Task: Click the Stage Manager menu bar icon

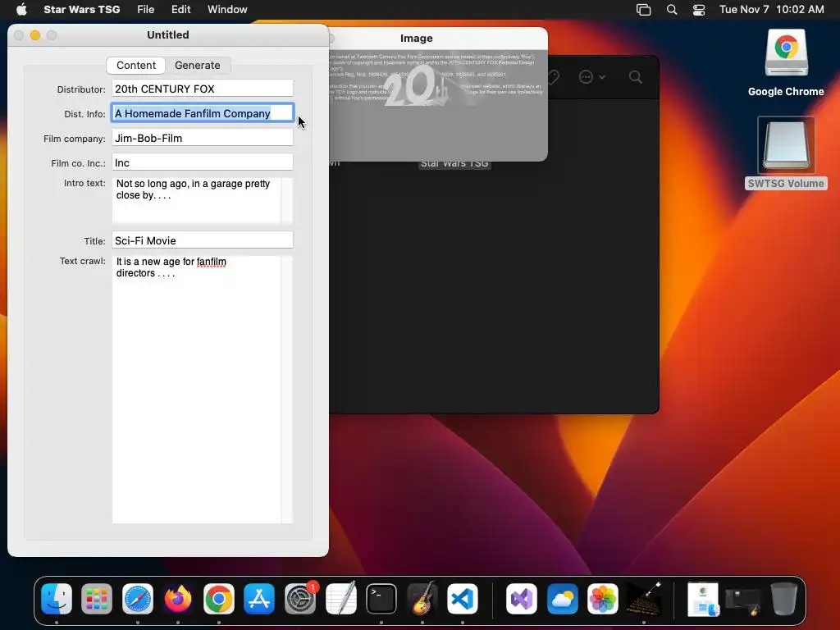Action: (643, 9)
